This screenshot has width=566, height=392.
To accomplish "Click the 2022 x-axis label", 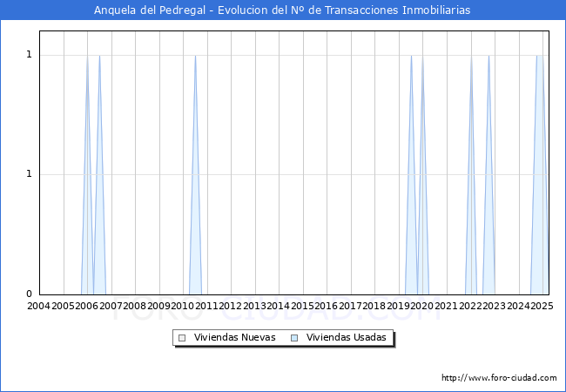I will [x=470, y=306].
